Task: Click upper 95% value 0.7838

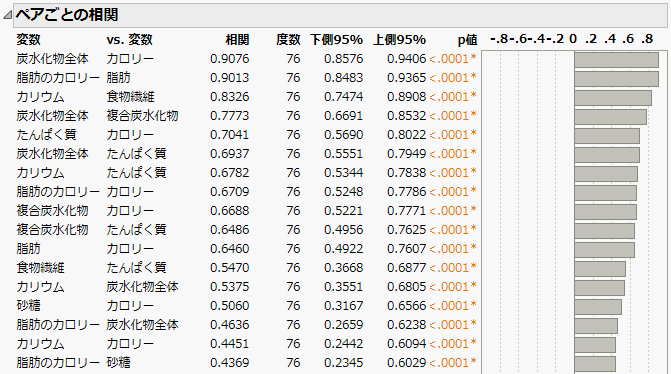Action: click(x=407, y=172)
